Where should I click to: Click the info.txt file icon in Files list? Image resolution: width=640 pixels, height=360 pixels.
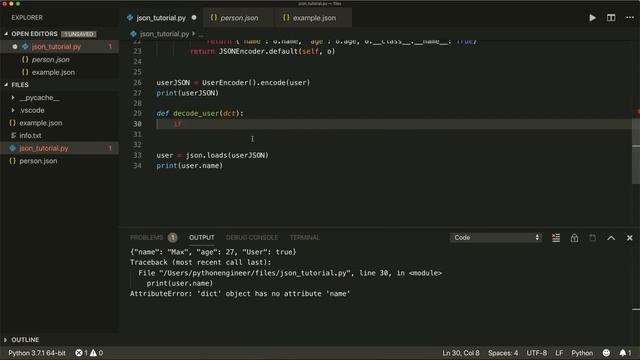point(13,136)
